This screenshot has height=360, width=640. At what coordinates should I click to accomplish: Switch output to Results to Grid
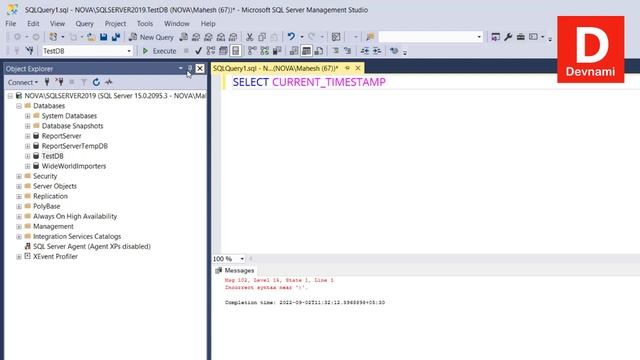point(306,51)
